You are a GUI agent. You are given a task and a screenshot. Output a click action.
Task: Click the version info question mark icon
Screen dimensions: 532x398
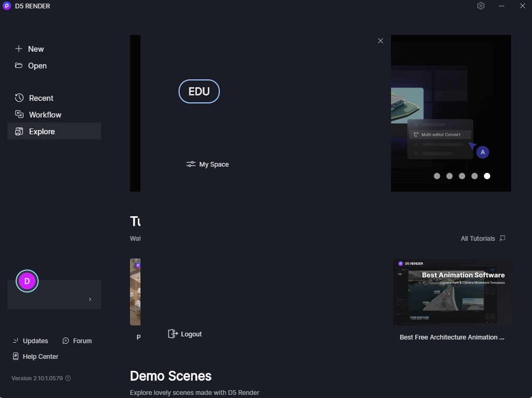pyautogui.click(x=68, y=378)
